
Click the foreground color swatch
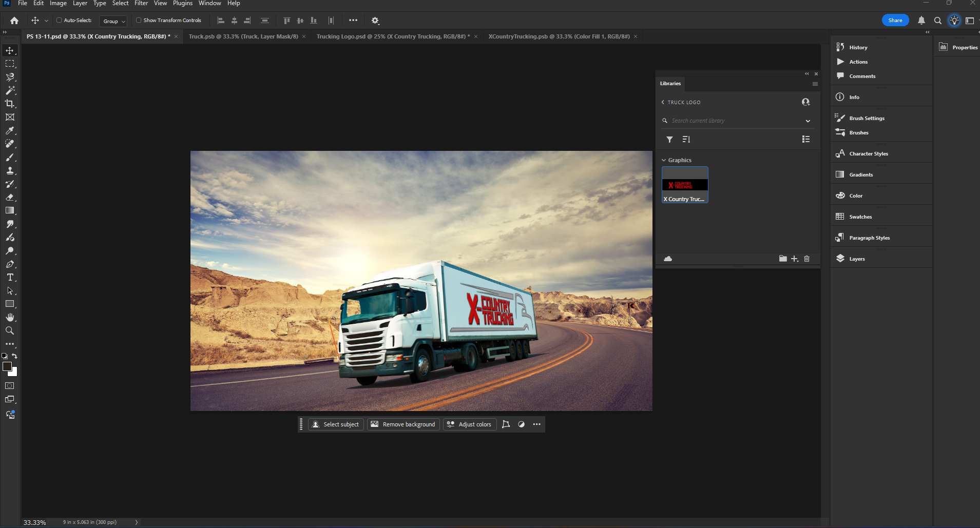click(x=8, y=367)
